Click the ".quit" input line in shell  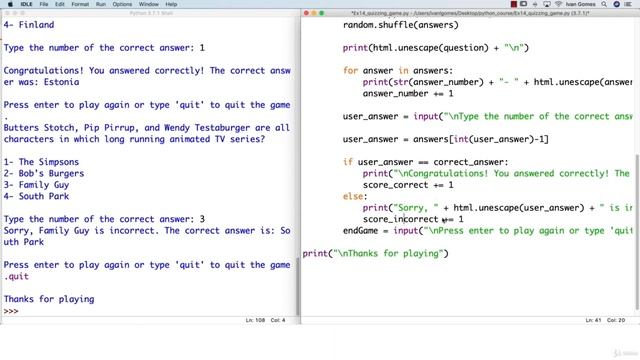click(16, 276)
